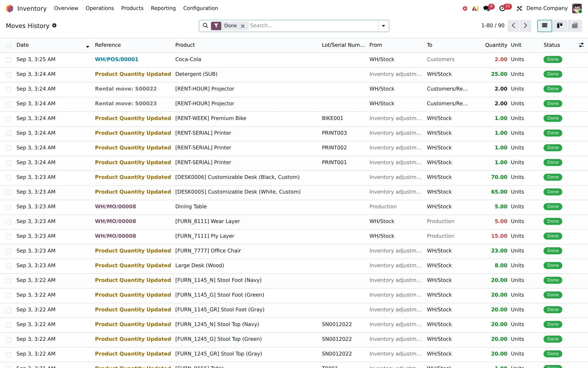
Task: Open the debug tools wrench icon
Action: coord(519,9)
